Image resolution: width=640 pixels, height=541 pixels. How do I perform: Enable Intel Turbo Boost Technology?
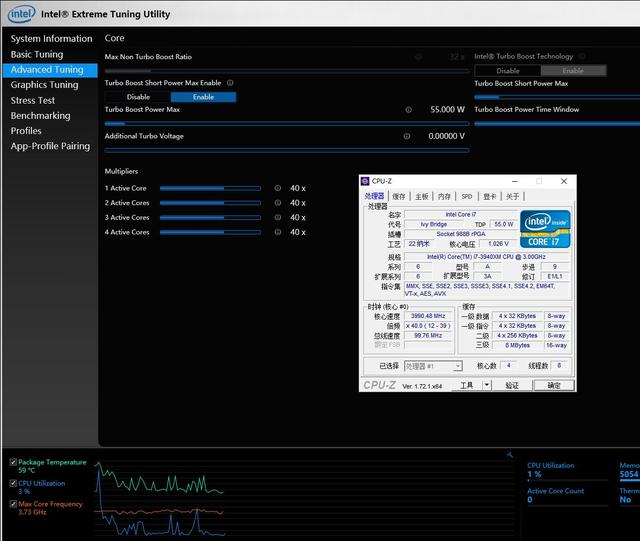(x=573, y=71)
